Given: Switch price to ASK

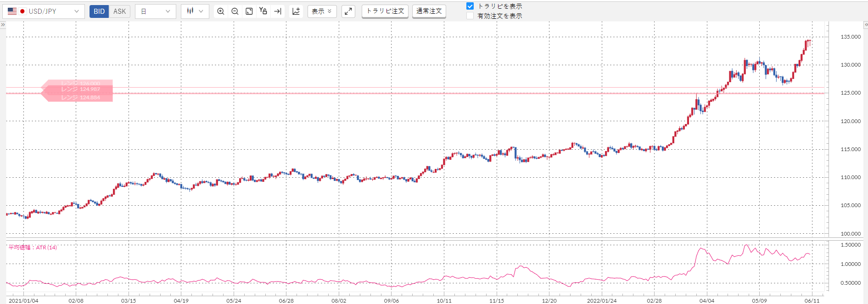Looking at the screenshot, I should pyautogui.click(x=120, y=11).
